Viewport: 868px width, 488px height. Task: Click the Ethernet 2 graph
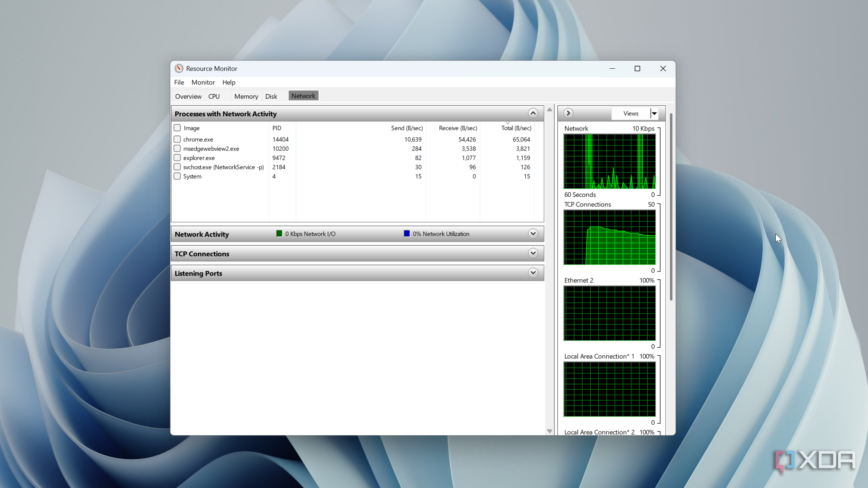point(610,313)
